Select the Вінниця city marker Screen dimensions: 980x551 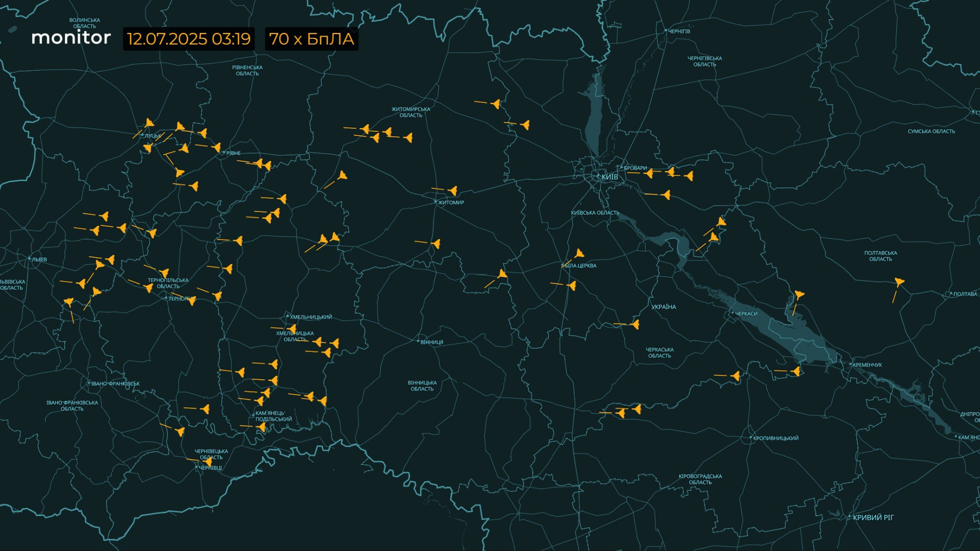click(x=418, y=341)
